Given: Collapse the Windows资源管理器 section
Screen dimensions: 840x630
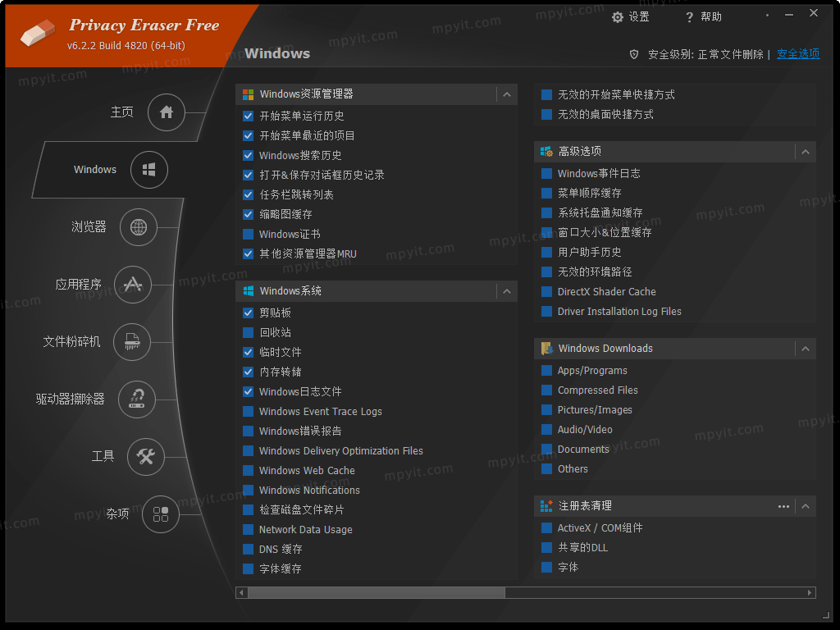Looking at the screenshot, I should click(507, 95).
